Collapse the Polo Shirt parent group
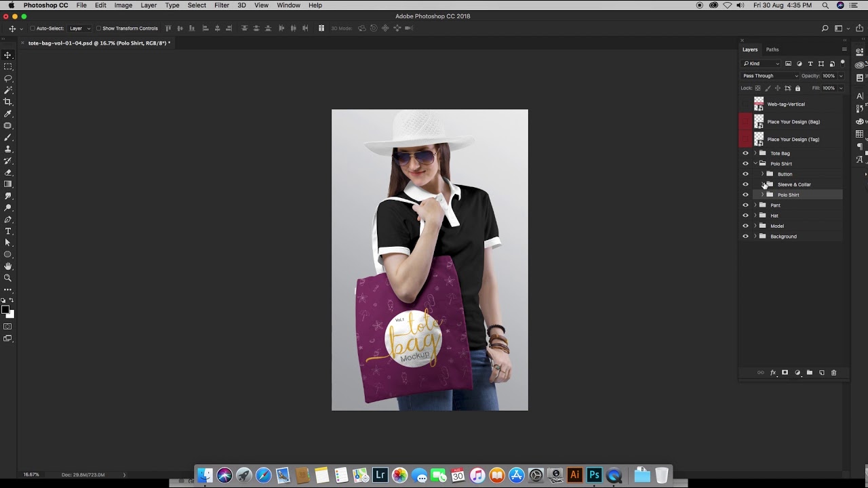The width and height of the screenshot is (868, 488). coord(755,163)
